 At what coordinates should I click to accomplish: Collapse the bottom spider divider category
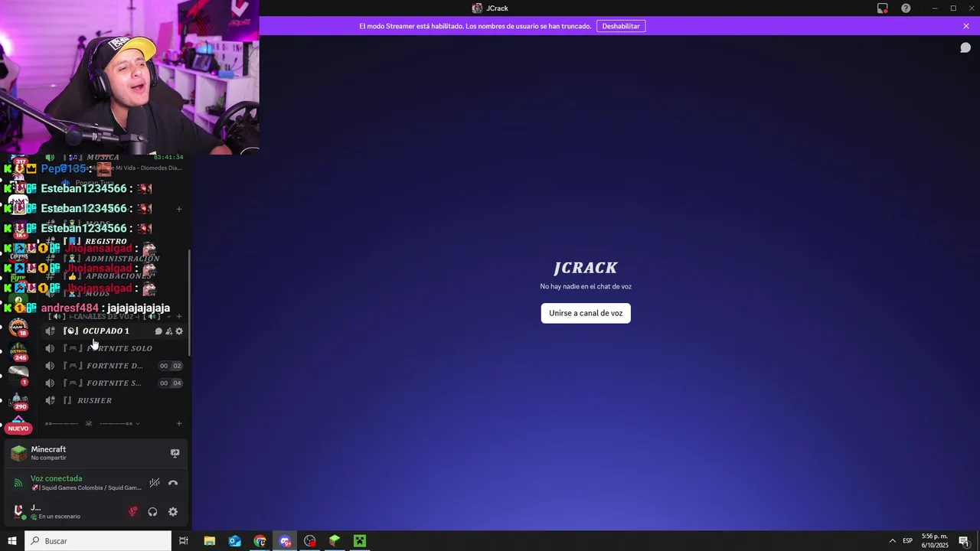[92, 423]
